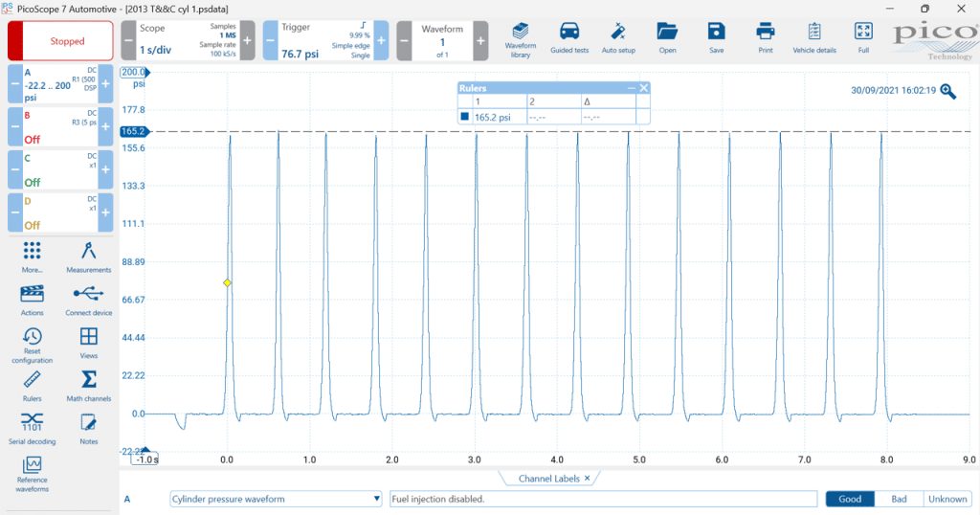Click the 200.0 axis top handle
The height and width of the screenshot is (515, 980).
[x=134, y=72]
